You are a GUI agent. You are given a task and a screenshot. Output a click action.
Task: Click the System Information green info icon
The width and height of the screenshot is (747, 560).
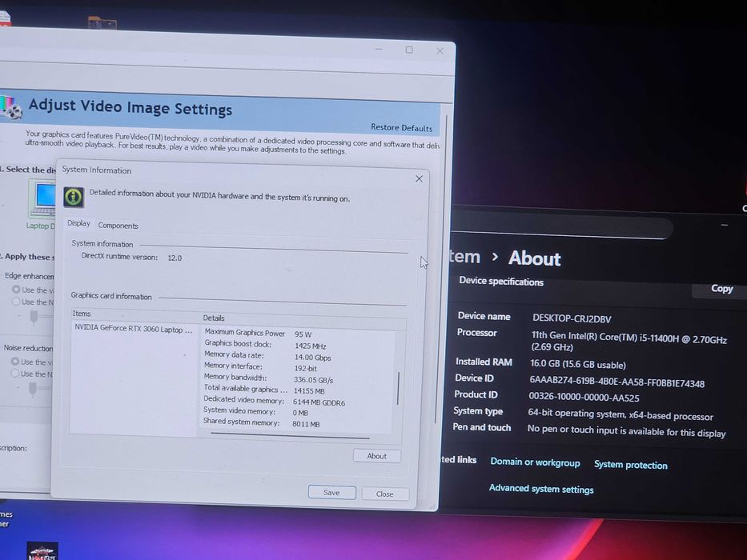click(x=74, y=197)
